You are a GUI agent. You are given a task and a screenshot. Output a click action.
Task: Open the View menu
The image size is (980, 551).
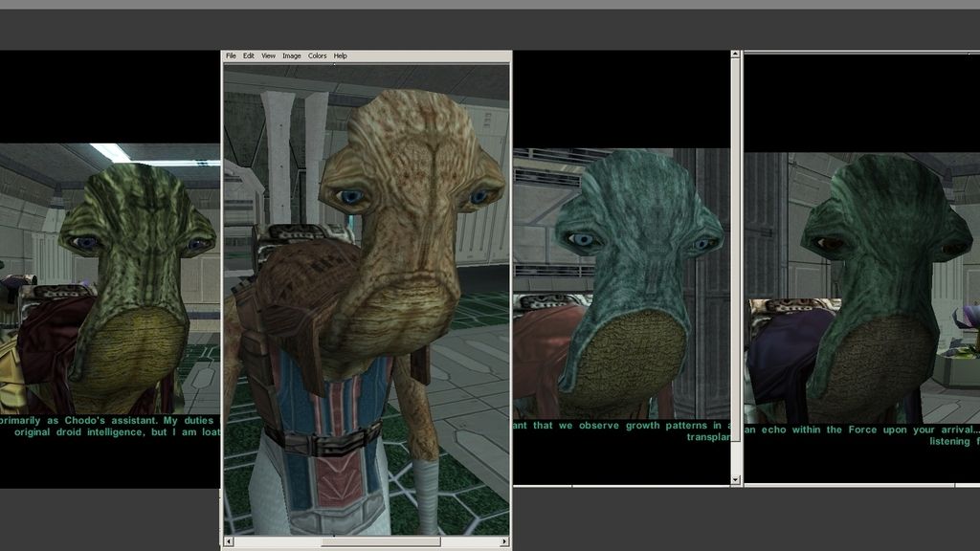click(x=269, y=55)
